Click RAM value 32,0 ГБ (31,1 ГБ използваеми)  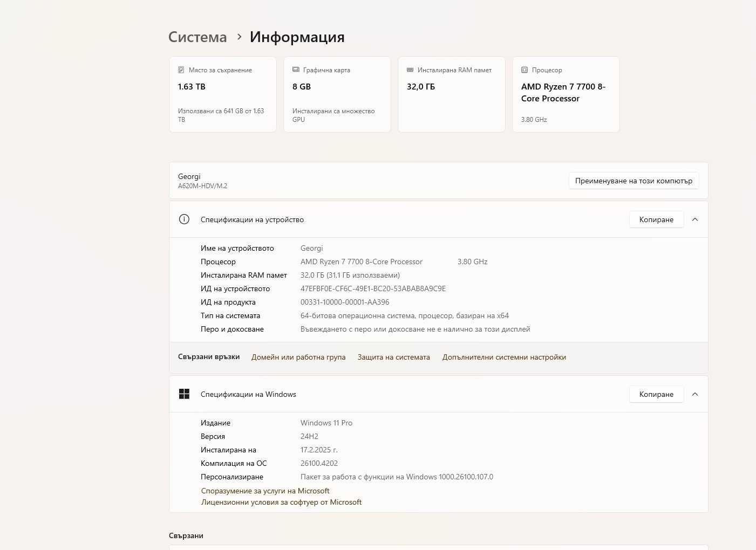350,275
